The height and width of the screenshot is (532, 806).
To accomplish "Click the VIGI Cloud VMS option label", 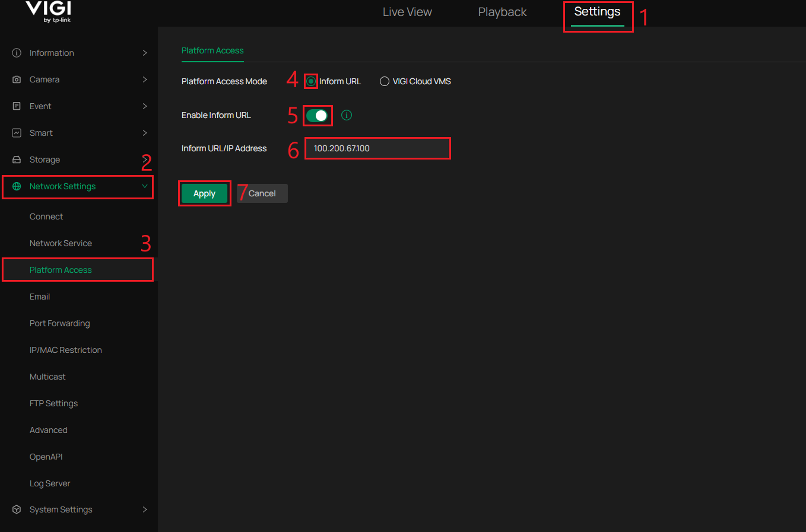I will (x=422, y=81).
